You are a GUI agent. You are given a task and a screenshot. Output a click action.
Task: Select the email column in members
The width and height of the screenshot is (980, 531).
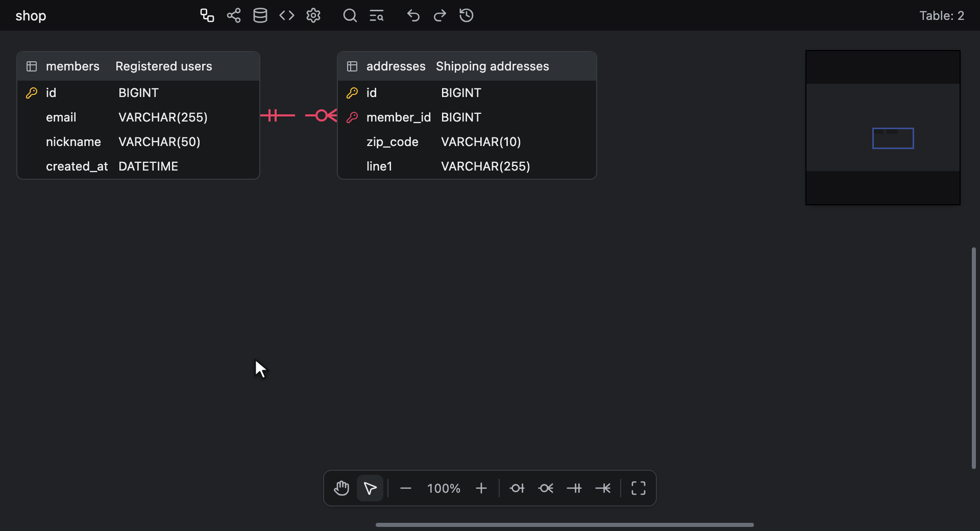tap(138, 117)
